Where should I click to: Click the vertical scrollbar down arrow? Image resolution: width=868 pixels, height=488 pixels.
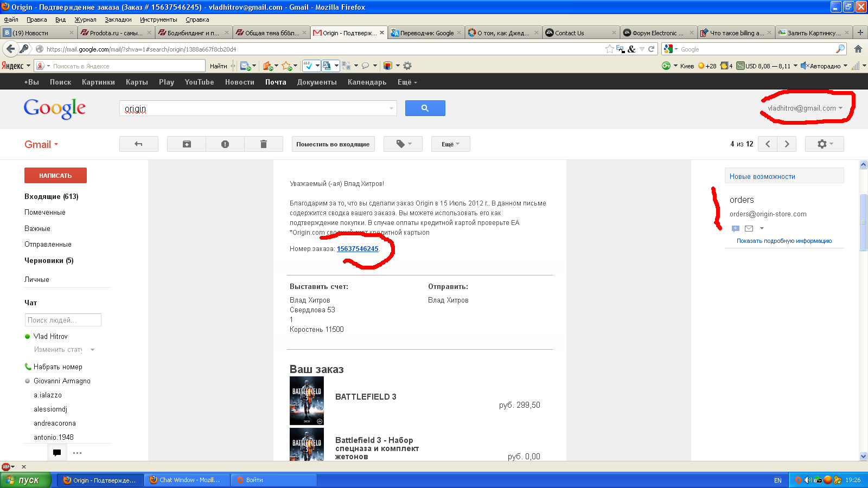point(863,457)
